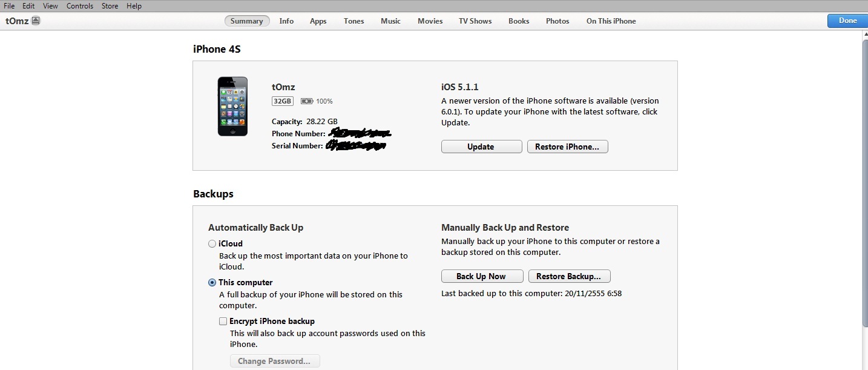This screenshot has height=370, width=868.
Task: Open the Help menu
Action: click(x=134, y=6)
